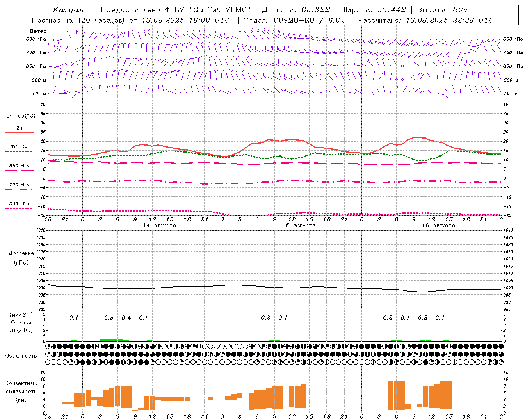Viewport: 525px width, 420px height.
Task: Click the computed time 13.08.2025 22:38 UTC
Action: (x=450, y=20)
